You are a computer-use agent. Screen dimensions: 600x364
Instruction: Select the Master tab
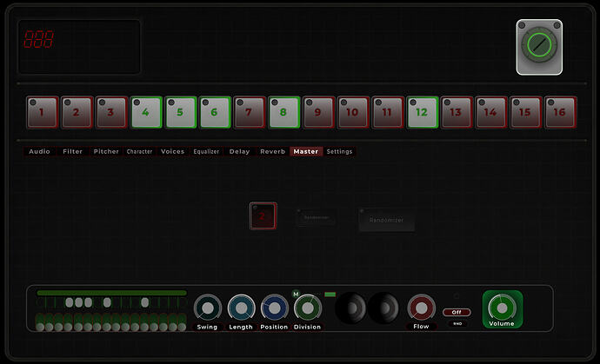tap(306, 151)
